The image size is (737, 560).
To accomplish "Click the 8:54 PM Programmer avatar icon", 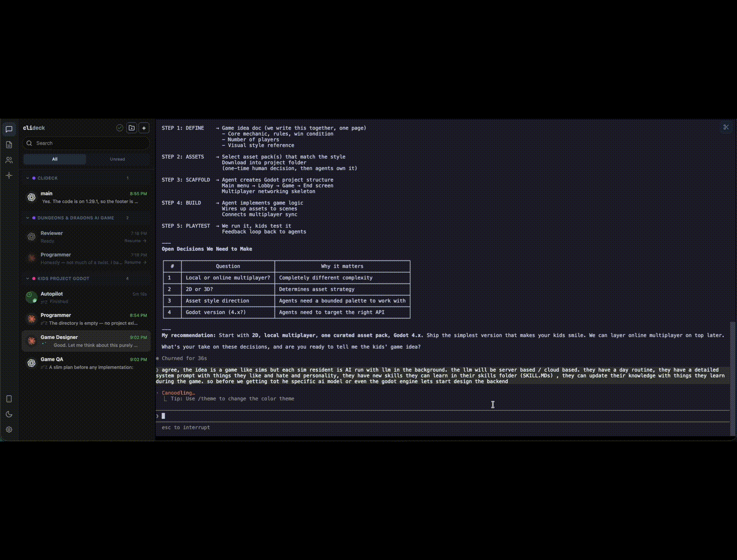I will pos(31,319).
